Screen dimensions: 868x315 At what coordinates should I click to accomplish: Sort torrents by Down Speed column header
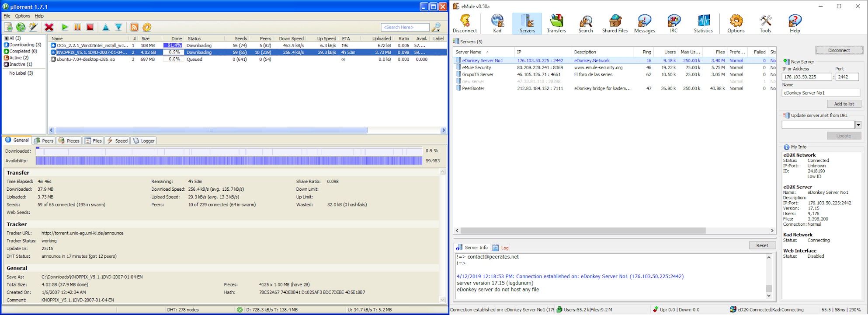[x=291, y=38]
